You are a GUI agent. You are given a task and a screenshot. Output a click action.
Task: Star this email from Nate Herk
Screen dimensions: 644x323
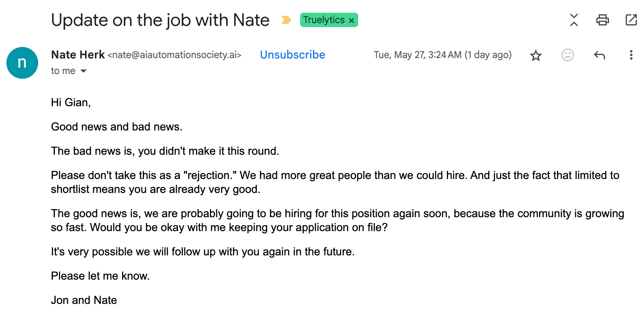point(536,55)
